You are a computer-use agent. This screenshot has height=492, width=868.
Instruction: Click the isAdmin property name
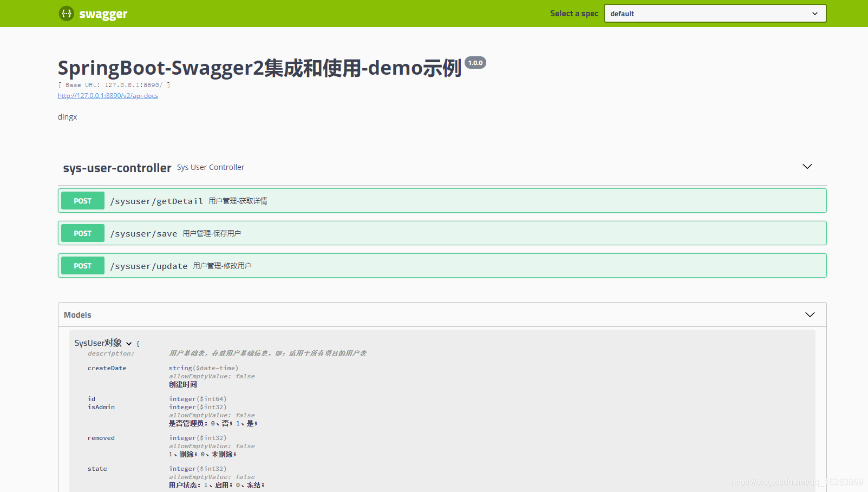click(x=101, y=407)
